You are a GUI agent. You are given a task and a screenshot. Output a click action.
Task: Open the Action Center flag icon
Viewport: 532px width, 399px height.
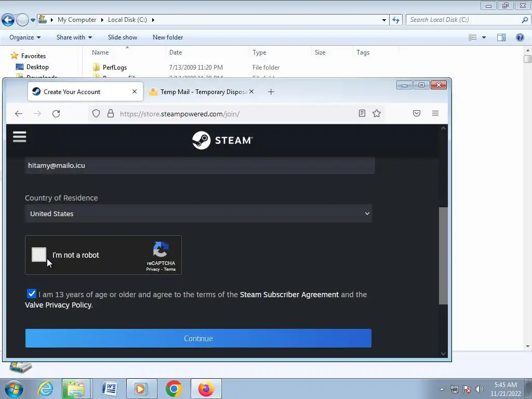coord(467,389)
